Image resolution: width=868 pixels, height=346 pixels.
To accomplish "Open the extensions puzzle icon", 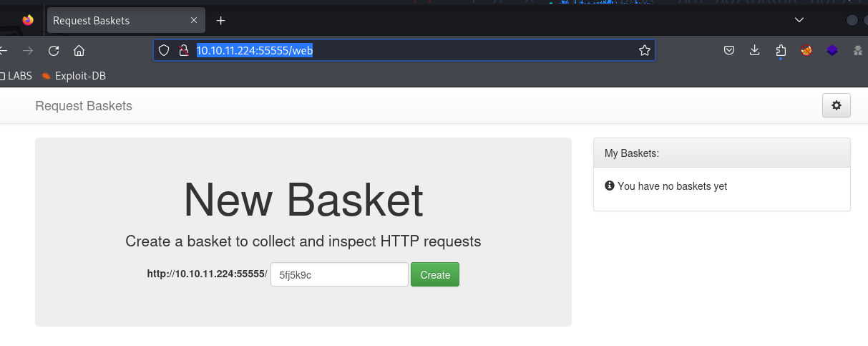I will point(781,50).
